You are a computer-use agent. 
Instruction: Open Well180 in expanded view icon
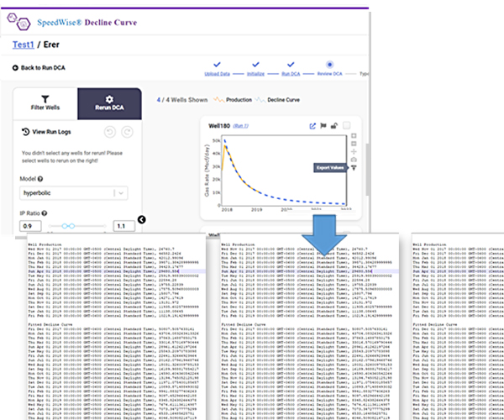312,126
